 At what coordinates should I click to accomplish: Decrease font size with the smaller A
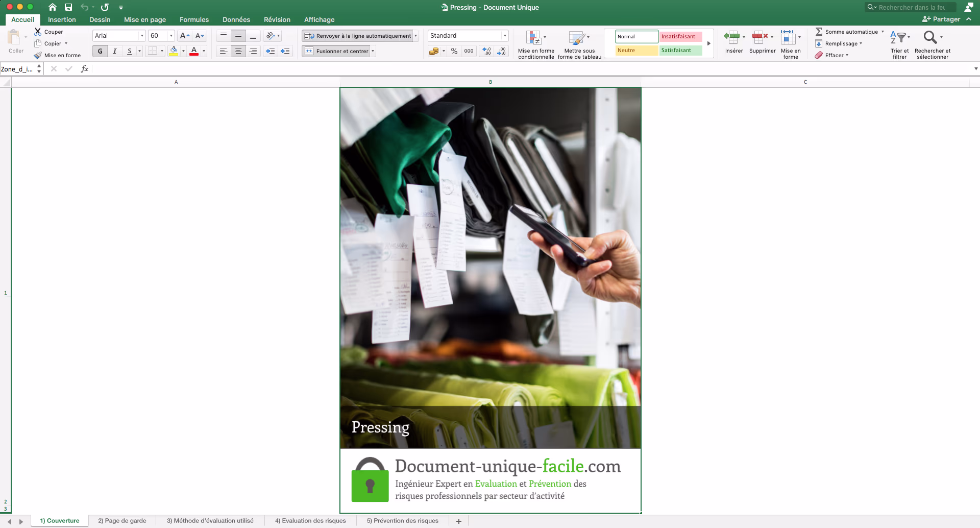coord(200,36)
